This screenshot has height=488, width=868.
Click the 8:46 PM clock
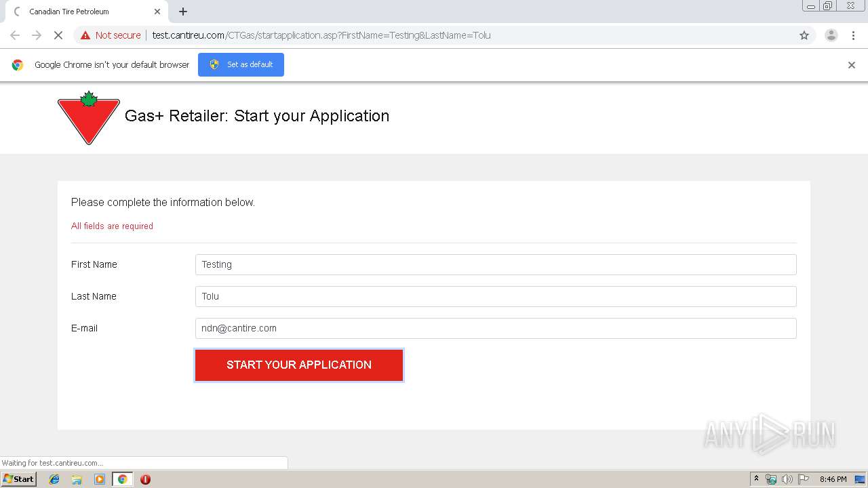[833, 479]
